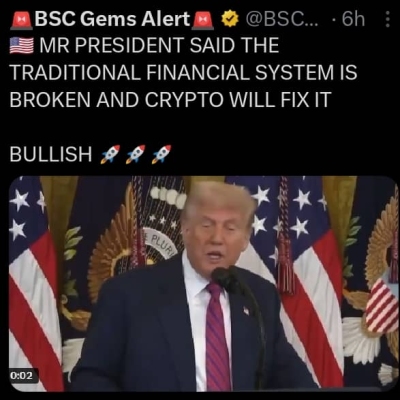Click the TRADITIONAL FINANCIAL SYSTEM IS line
The width and height of the screenshot is (400, 400).
(183, 72)
